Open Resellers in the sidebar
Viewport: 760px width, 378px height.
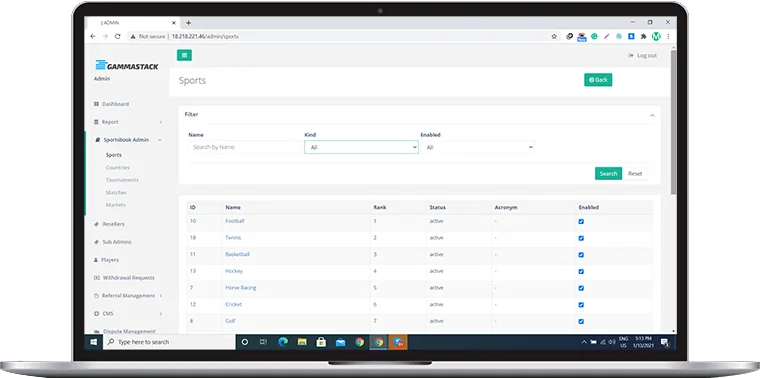(x=113, y=224)
